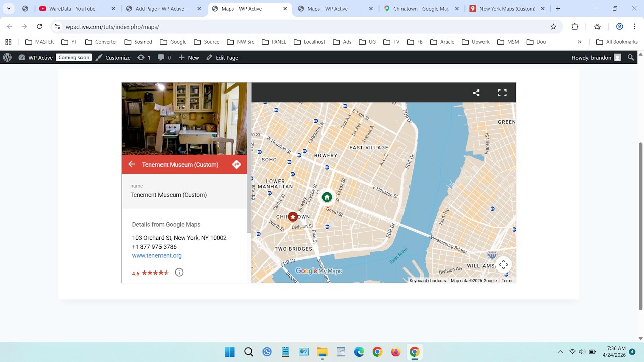The height and width of the screenshot is (362, 644).
Task: Open the MASTER bookmarks folder
Action: pyautogui.click(x=39, y=42)
